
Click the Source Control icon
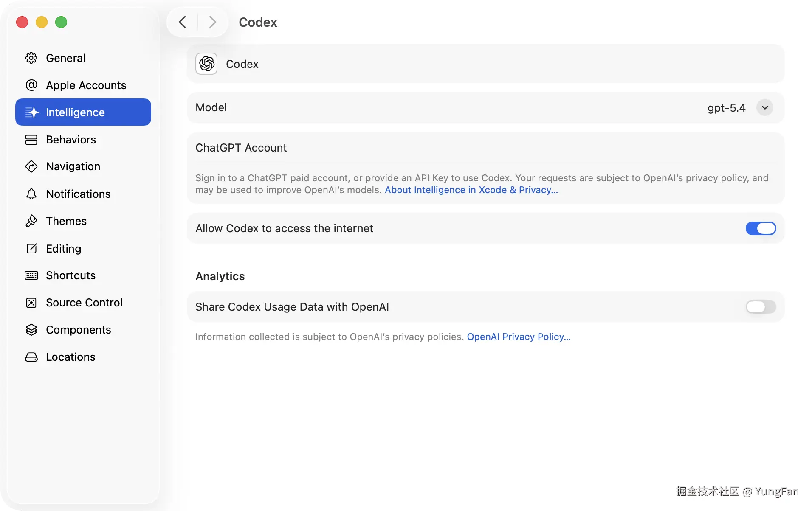click(31, 303)
